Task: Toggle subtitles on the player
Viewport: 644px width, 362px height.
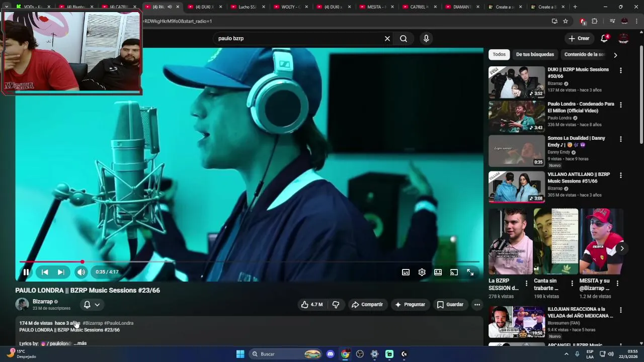Action: pos(406,272)
